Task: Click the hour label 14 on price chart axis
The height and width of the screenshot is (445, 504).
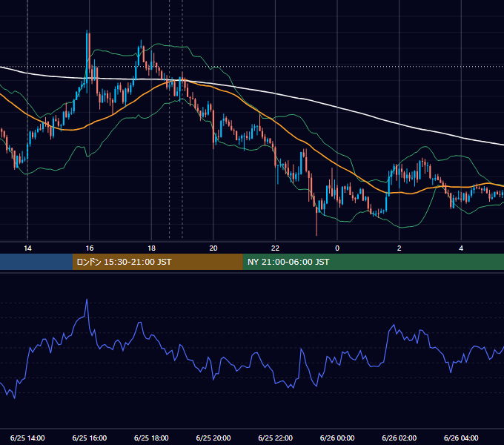Action: 27,248
